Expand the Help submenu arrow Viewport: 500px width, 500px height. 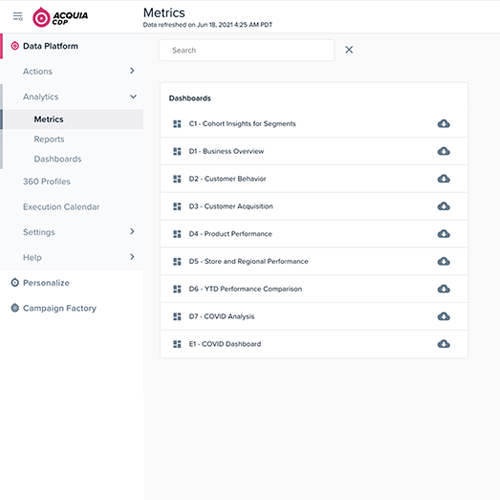coord(132,257)
